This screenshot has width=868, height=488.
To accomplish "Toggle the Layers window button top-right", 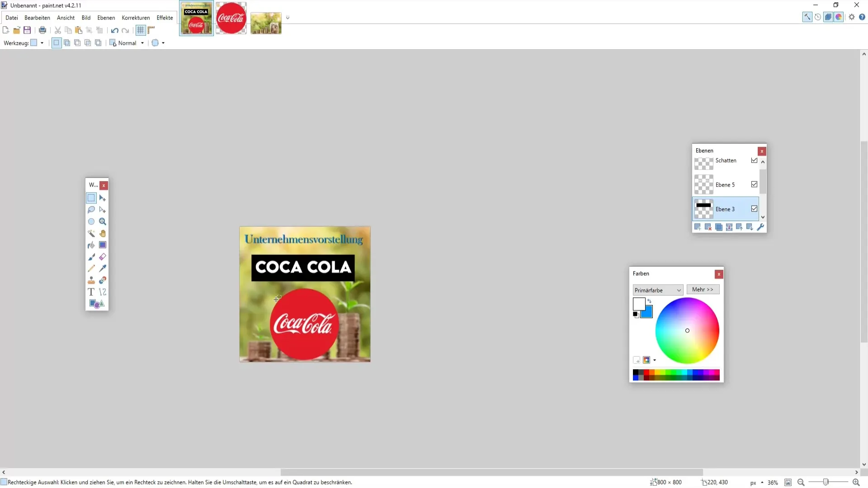I will (828, 17).
